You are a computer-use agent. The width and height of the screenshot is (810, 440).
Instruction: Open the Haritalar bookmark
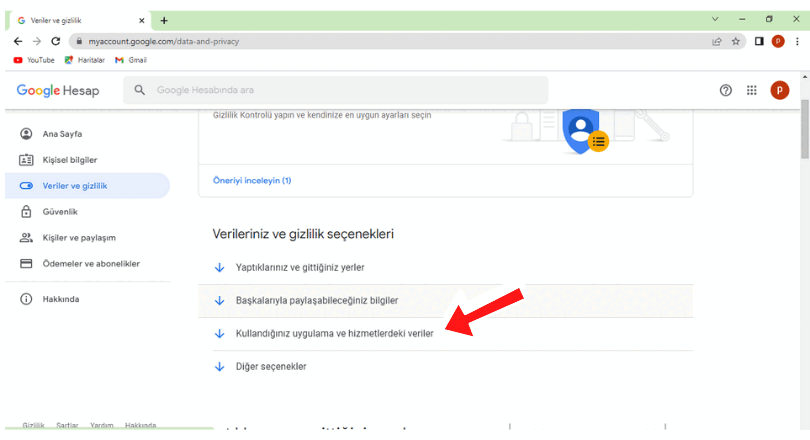85,60
